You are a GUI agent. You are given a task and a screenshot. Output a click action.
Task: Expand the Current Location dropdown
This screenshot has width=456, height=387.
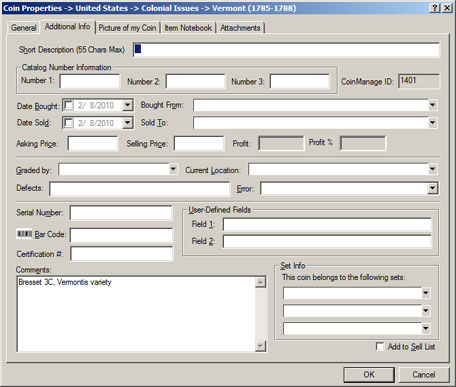pyautogui.click(x=432, y=169)
